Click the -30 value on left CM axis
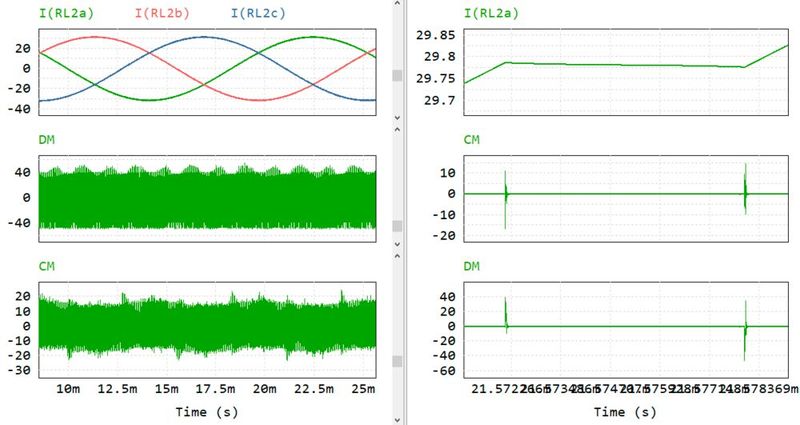This screenshot has width=800, height=425. pos(19,370)
